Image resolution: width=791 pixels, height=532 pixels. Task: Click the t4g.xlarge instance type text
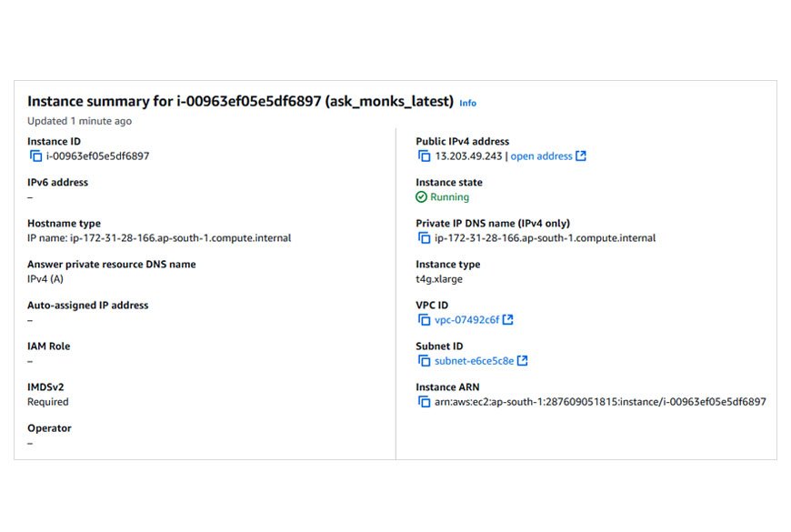click(439, 279)
